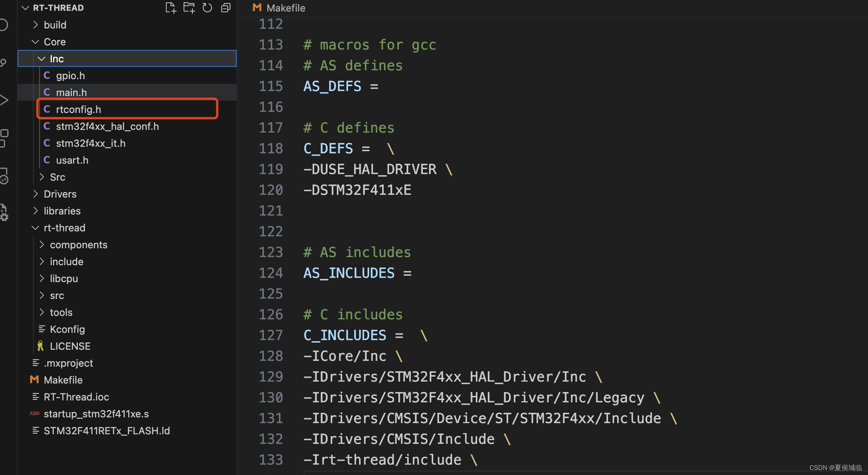This screenshot has height=475, width=868.
Task: Click line number 127 in editor gutter
Action: click(271, 335)
